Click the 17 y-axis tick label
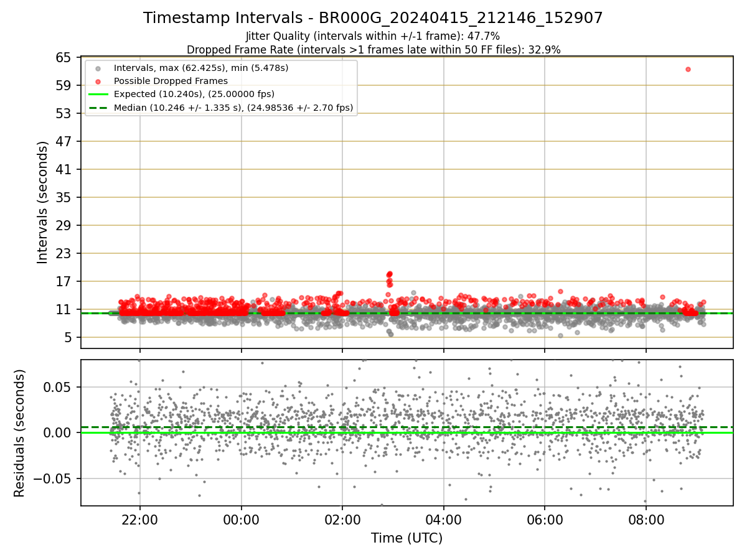747x560 pixels. [64, 281]
